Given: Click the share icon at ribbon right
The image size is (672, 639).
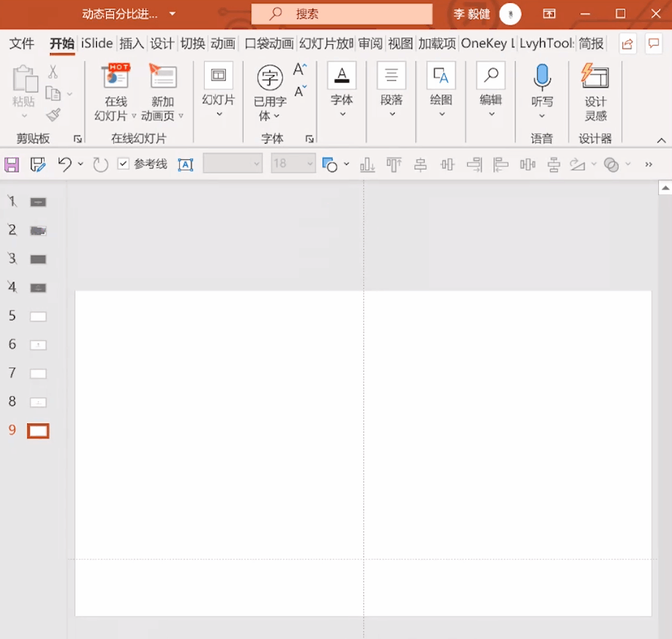Looking at the screenshot, I should pyautogui.click(x=627, y=43).
